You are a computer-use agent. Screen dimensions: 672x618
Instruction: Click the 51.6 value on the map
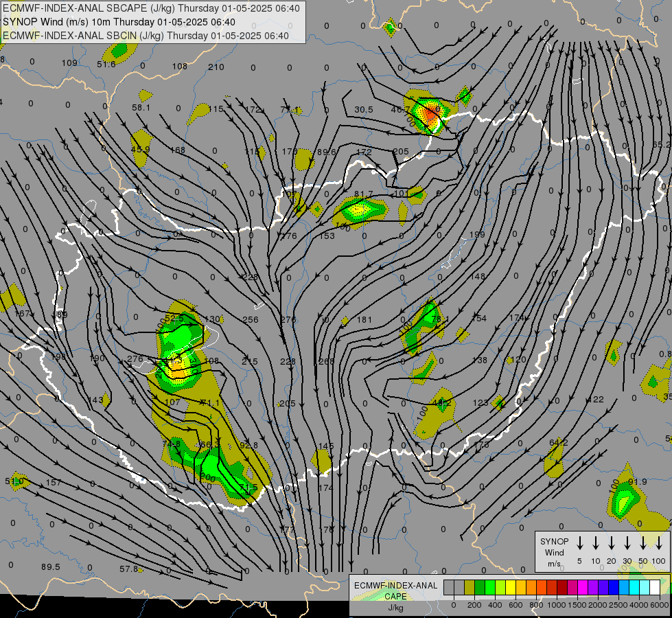106,65
